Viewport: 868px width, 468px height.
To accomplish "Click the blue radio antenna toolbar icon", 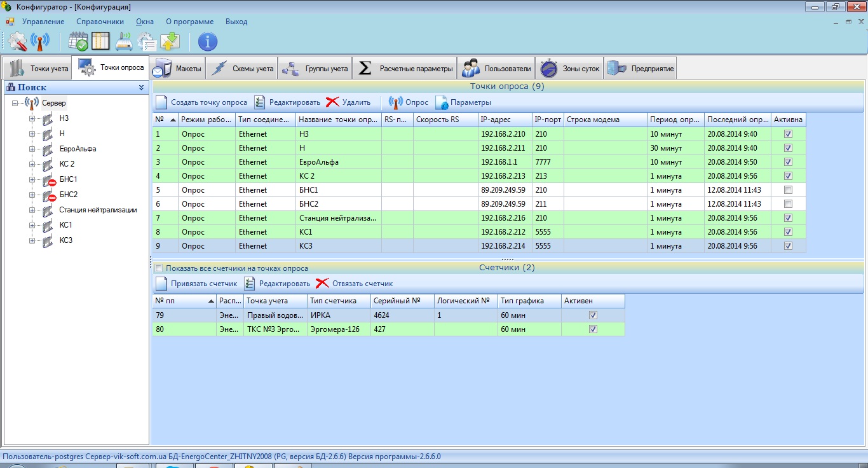I will [x=40, y=42].
